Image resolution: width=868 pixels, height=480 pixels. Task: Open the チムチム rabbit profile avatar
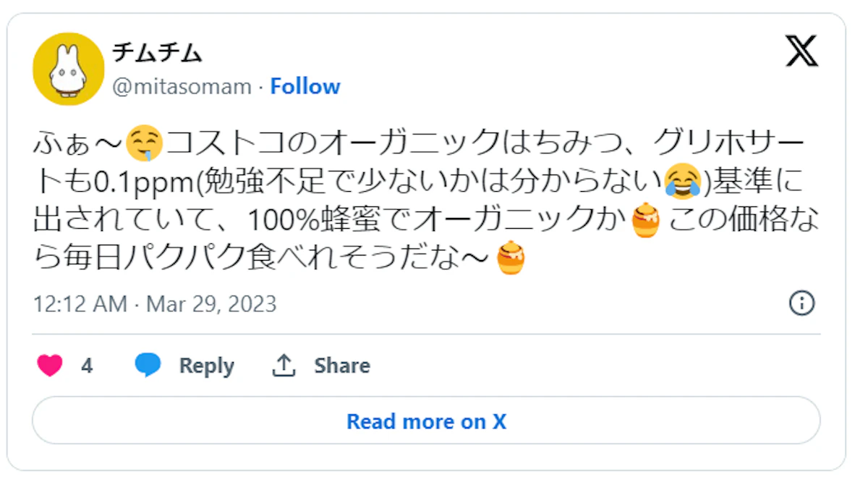click(x=69, y=69)
